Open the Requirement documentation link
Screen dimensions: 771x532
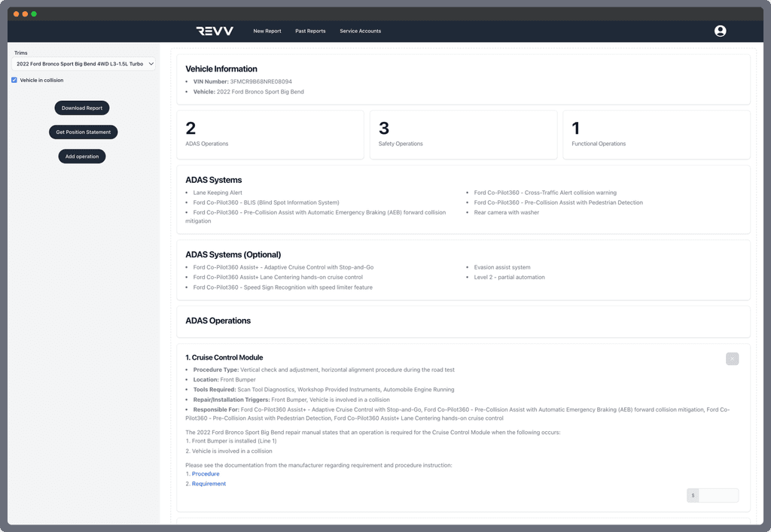pyautogui.click(x=207, y=483)
